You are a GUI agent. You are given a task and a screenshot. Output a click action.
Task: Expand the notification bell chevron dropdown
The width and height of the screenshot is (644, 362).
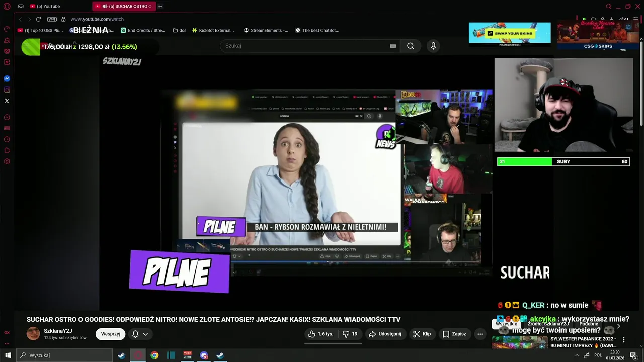146,334
